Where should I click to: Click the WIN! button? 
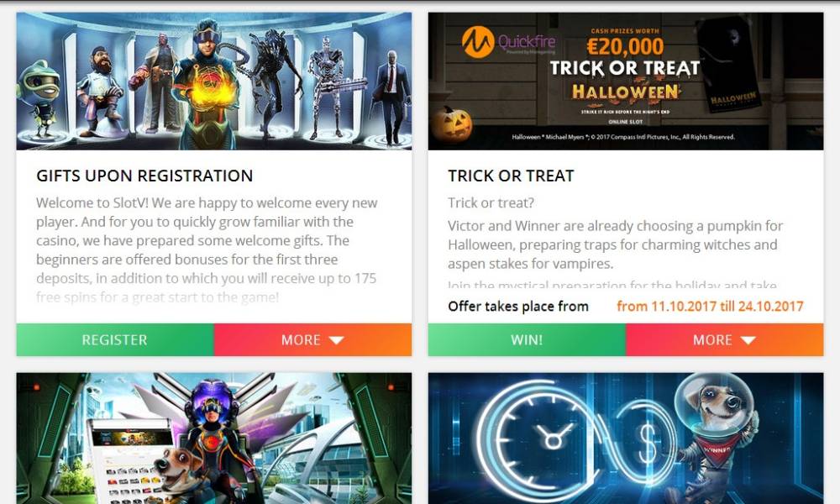(527, 339)
